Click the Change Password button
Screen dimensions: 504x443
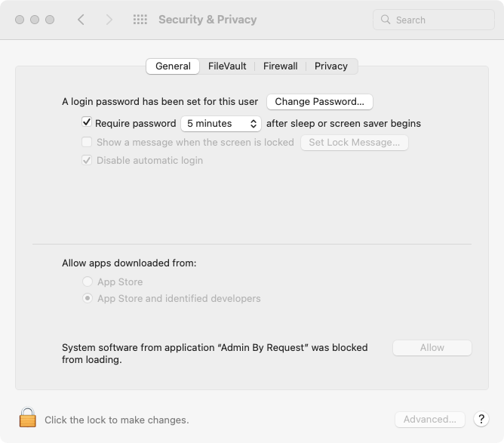[319, 102]
